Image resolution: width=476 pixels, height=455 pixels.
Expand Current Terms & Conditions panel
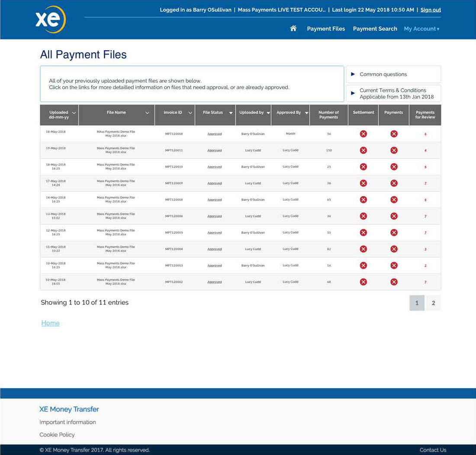[393, 94]
